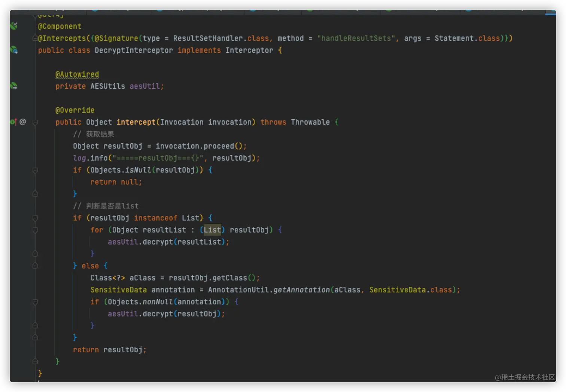This screenshot has width=566, height=392.
Task: Click the @Signature annotation text
Action: pos(116,38)
